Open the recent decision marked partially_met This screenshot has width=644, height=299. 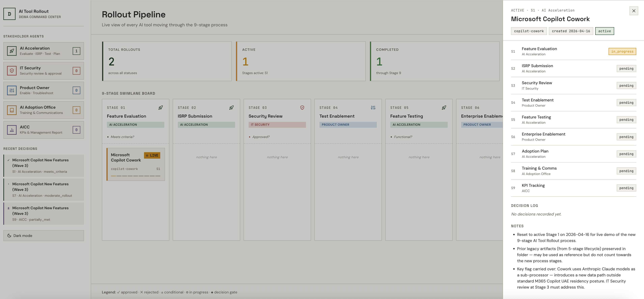44,213
